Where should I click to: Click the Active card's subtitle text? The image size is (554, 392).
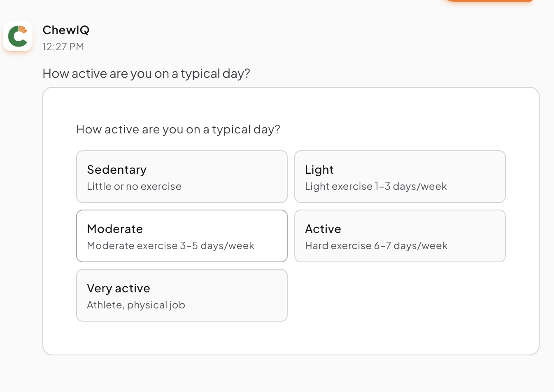[376, 245]
